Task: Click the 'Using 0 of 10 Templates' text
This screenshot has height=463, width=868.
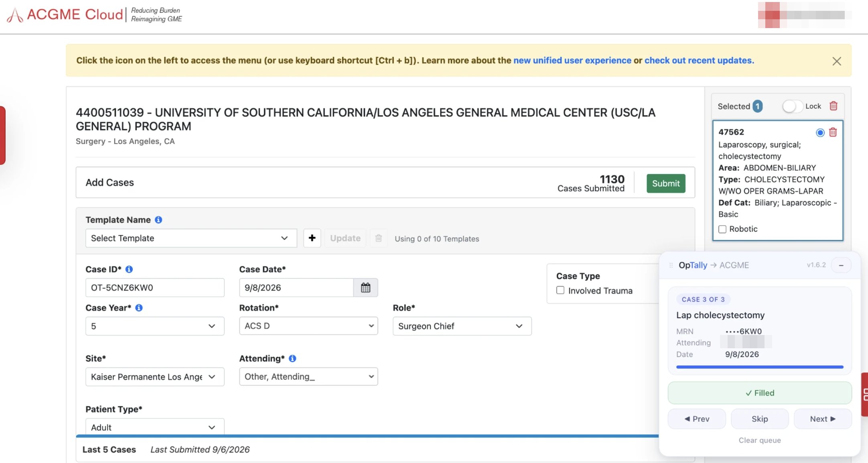Action: click(x=437, y=239)
